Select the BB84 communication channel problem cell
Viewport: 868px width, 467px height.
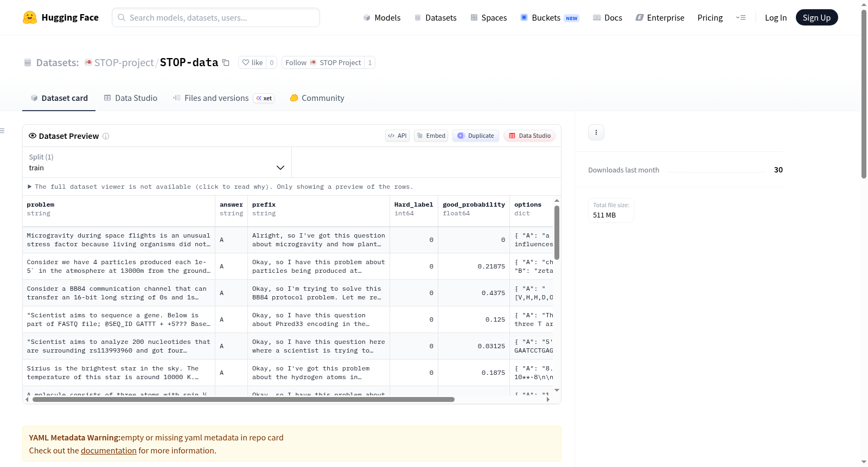tap(119, 293)
